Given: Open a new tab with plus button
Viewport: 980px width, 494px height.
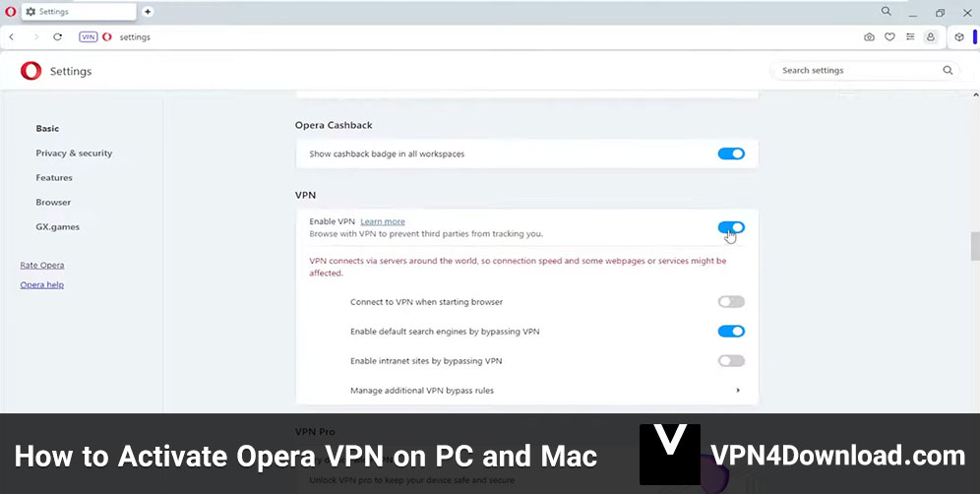Looking at the screenshot, I should pos(148,12).
